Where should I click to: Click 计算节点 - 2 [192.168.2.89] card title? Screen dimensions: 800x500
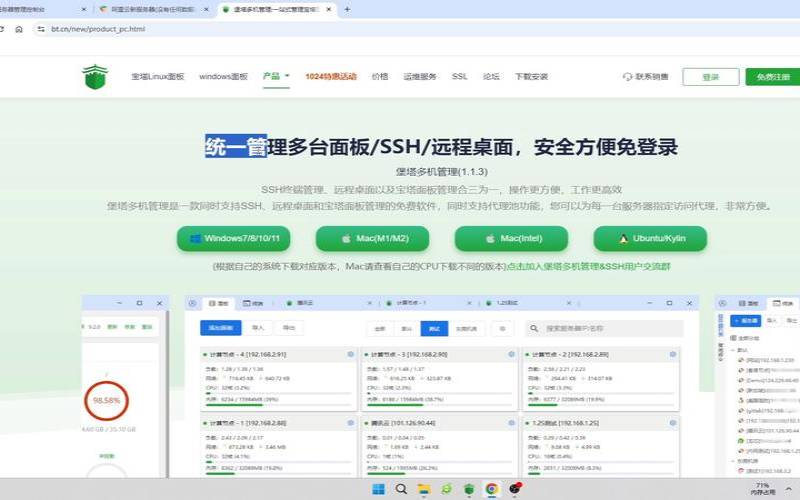tap(570, 354)
